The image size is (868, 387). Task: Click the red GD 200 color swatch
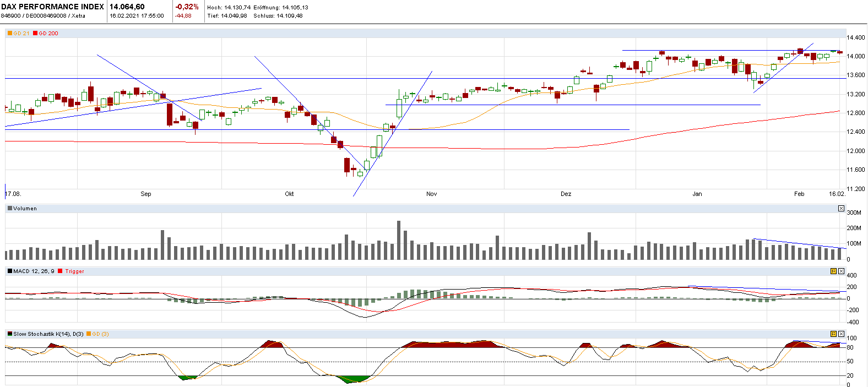point(35,33)
